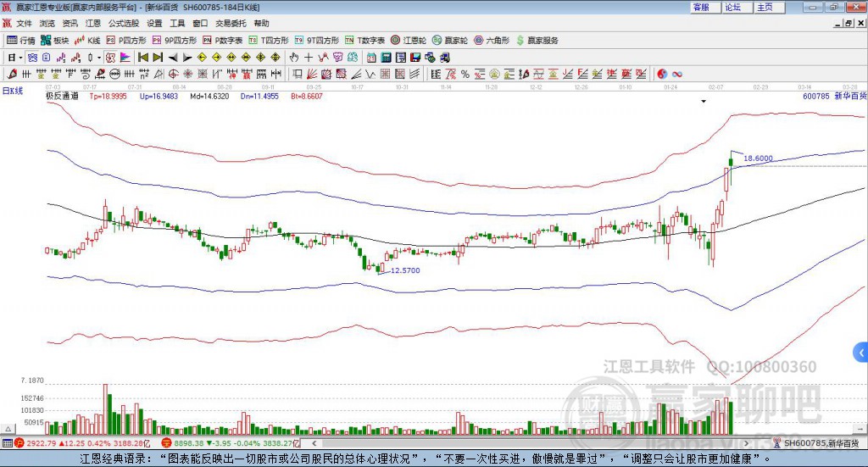868x467 pixels.
Task: Open the 资讯 menu
Action: click(x=70, y=23)
